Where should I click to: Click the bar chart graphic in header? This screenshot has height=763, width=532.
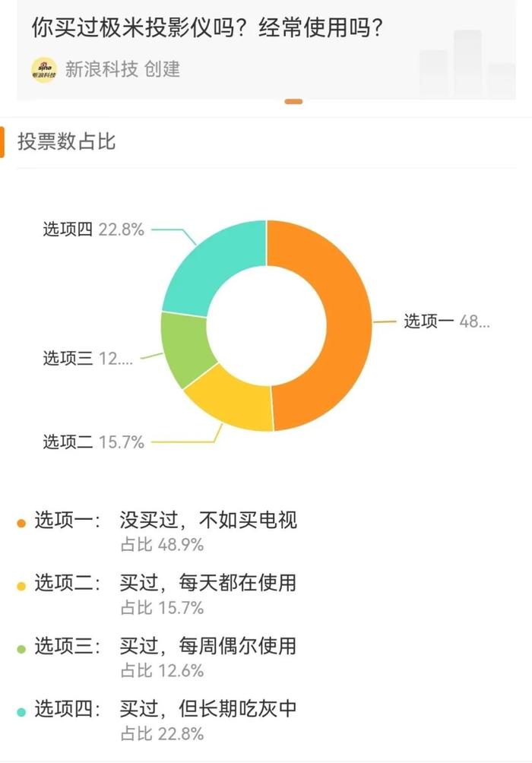(x=467, y=65)
